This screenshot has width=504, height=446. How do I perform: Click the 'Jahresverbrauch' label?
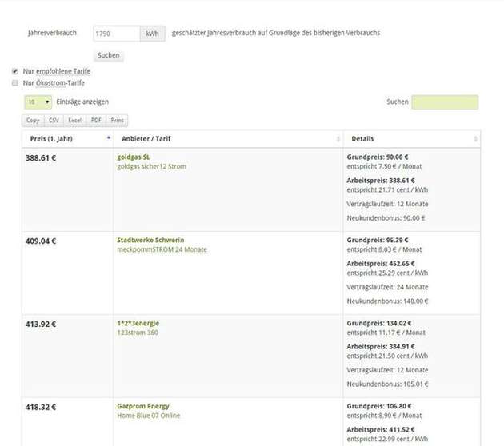coord(52,33)
